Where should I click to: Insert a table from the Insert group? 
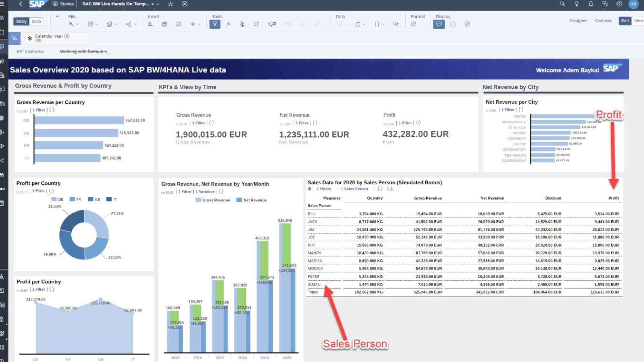pyautogui.click(x=164, y=24)
